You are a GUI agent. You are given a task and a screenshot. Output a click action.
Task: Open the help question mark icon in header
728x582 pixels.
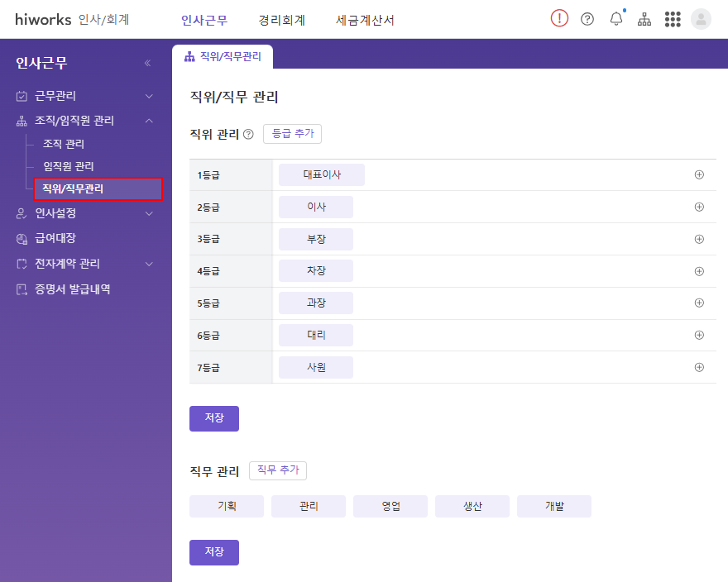click(587, 19)
